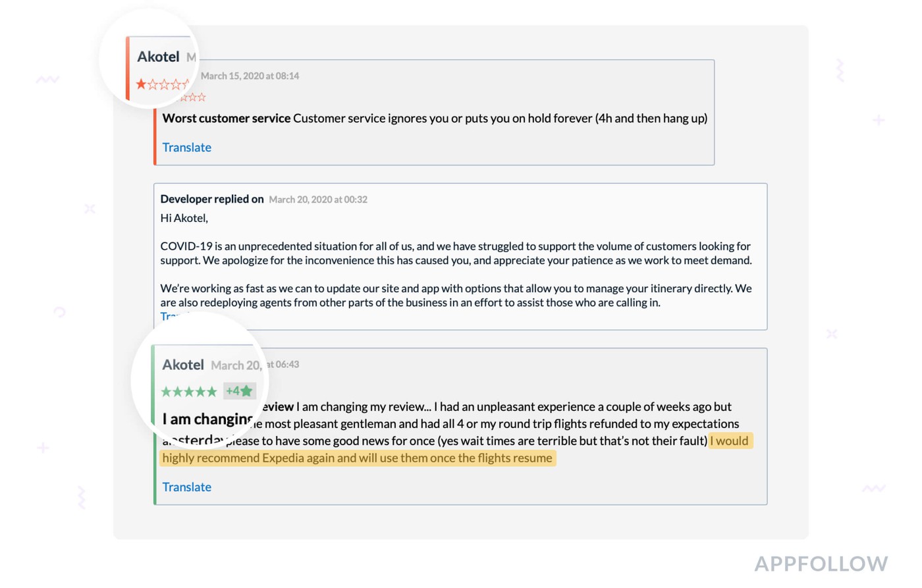922x588 pixels.
Task: Click the red one-star rating icon
Action: (142, 84)
